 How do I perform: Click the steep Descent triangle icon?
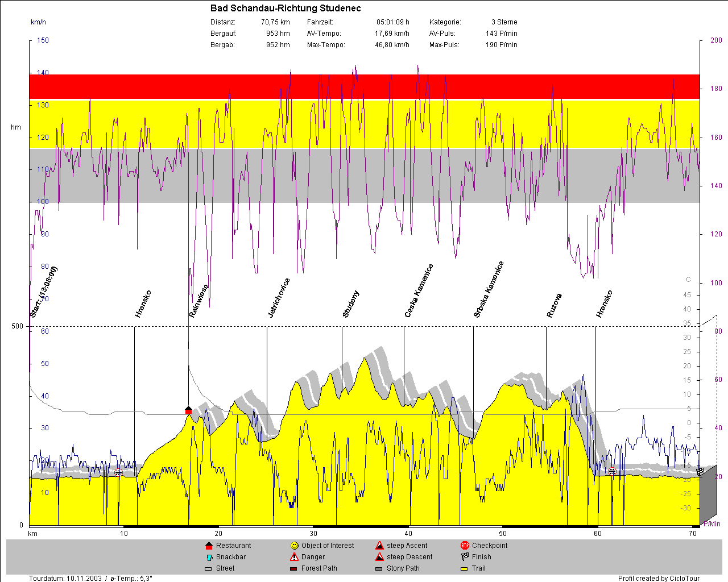[x=379, y=557]
